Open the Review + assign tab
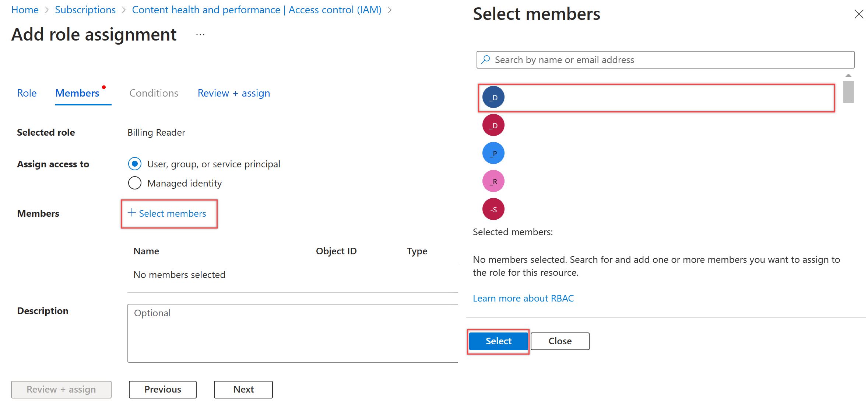This screenshot has width=868, height=411. pos(233,93)
